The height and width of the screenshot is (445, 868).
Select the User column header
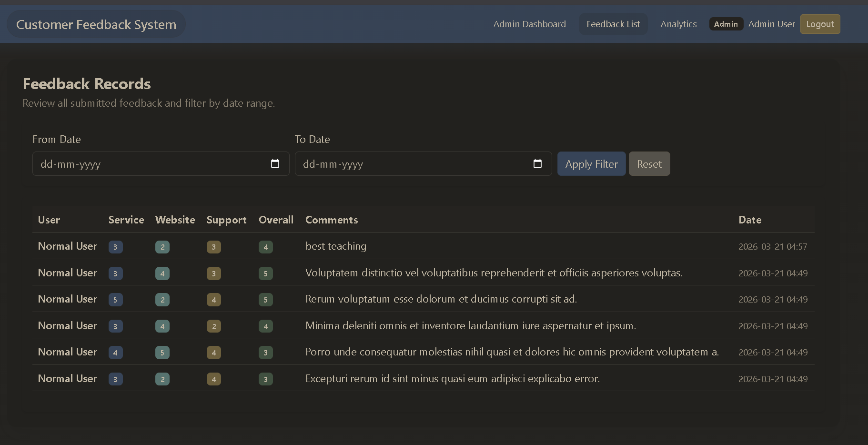coord(49,220)
